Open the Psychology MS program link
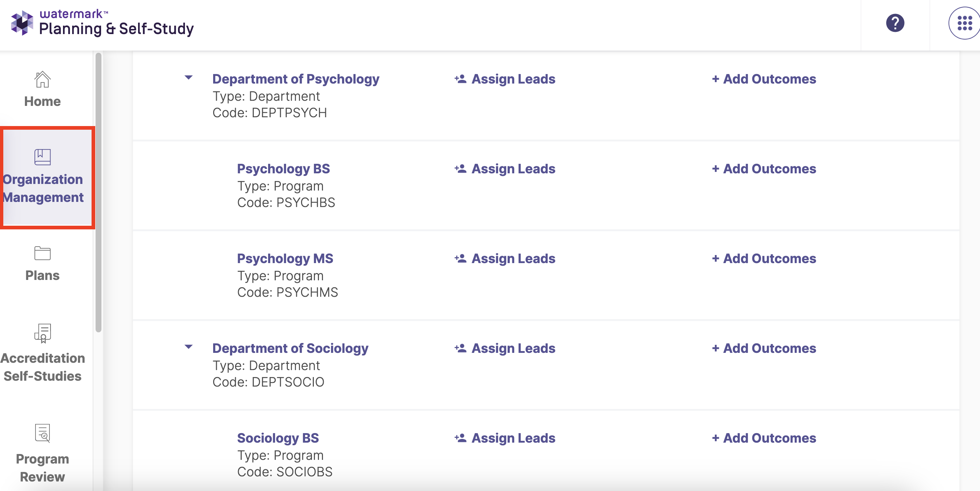Screen dimensions: 980x491 point(285,258)
